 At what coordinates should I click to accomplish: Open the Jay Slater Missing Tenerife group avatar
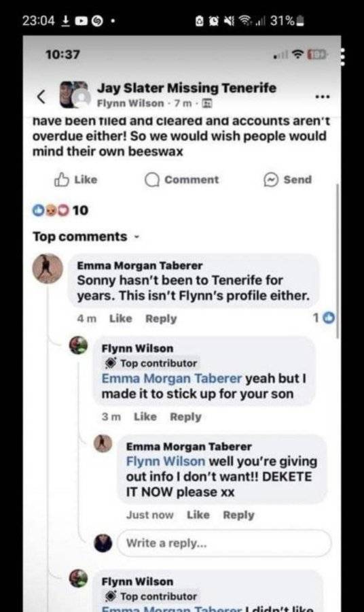pyautogui.click(x=74, y=95)
